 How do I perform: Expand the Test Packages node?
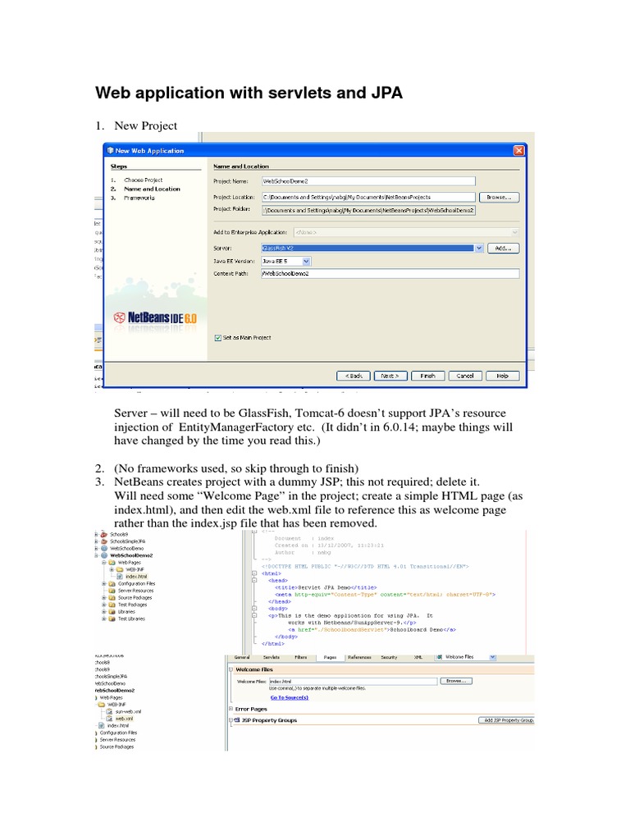pyautogui.click(x=104, y=605)
